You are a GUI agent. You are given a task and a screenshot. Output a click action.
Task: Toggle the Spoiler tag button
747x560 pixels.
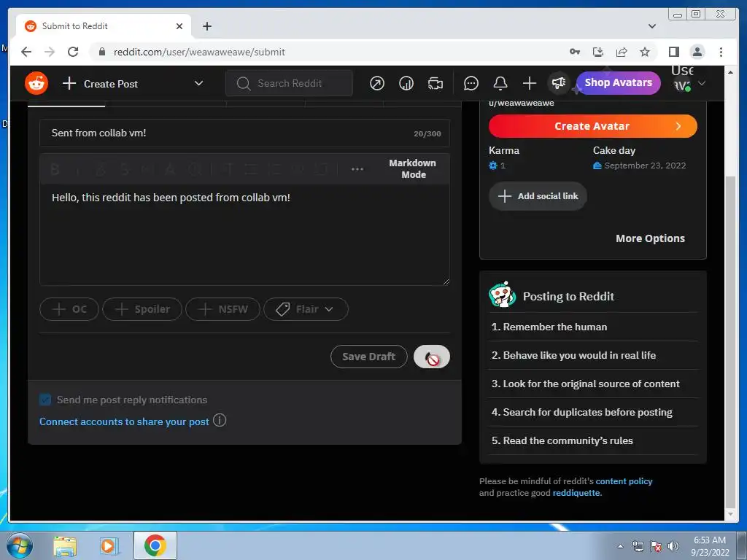tap(142, 309)
